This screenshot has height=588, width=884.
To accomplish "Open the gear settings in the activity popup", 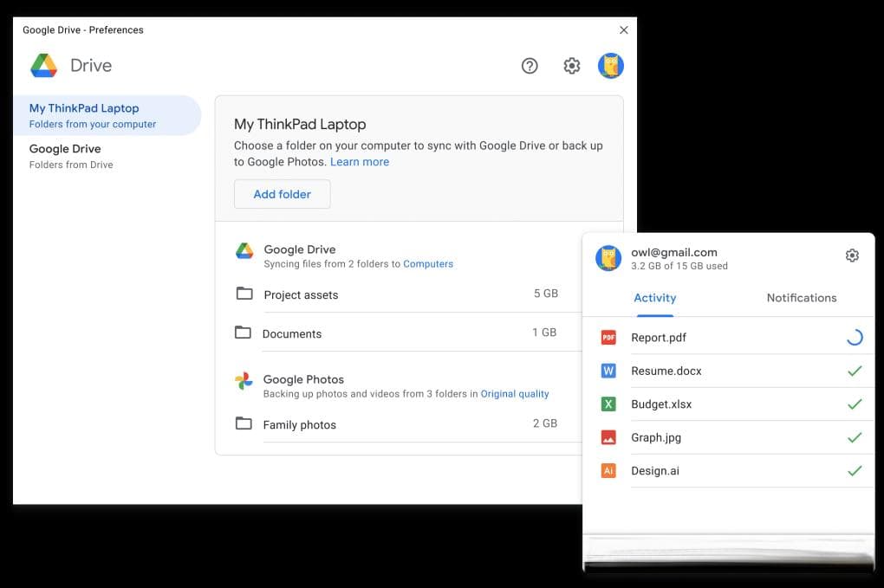I will point(852,255).
